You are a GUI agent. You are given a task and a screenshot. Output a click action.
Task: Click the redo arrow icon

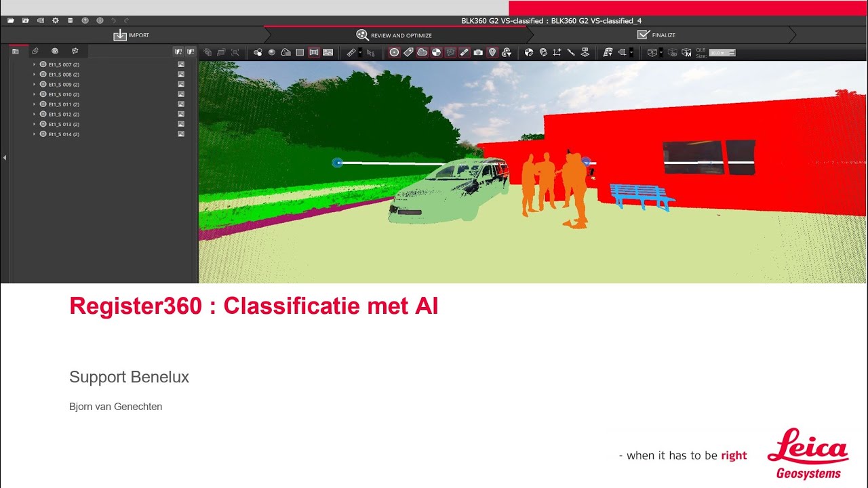(126, 20)
